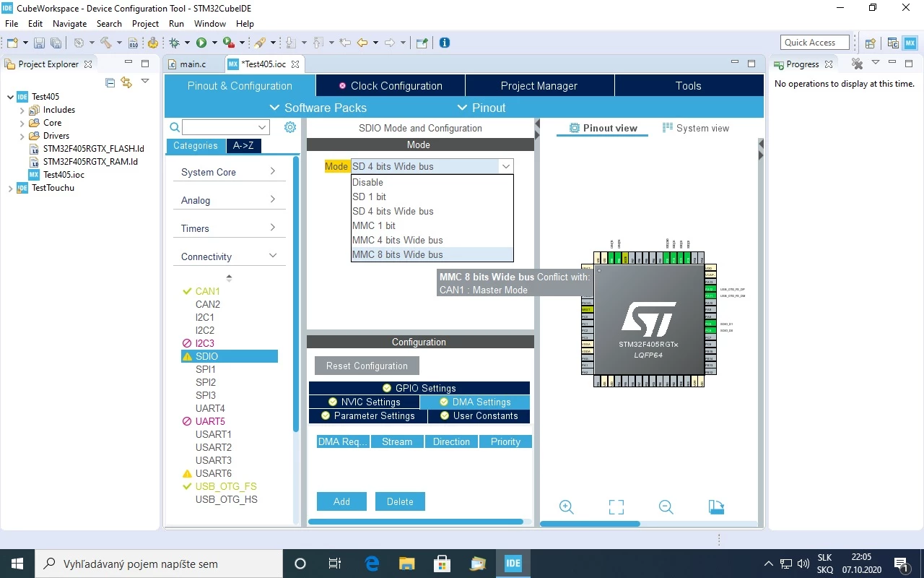
Task: Click Collapse All in Project Explorer
Action: click(x=110, y=82)
